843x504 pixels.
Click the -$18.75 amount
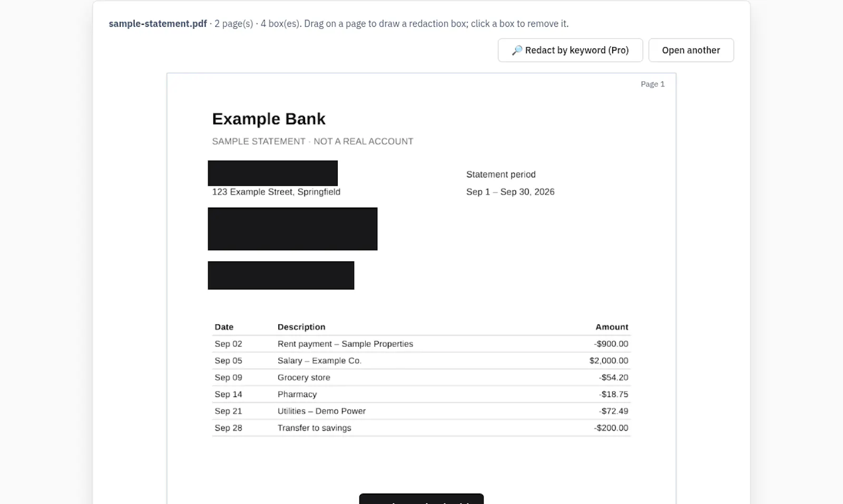pyautogui.click(x=613, y=394)
